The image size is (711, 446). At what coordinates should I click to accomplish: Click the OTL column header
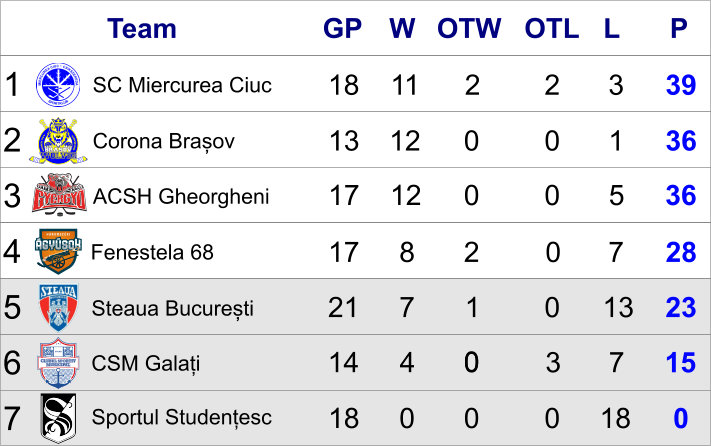[x=552, y=29]
